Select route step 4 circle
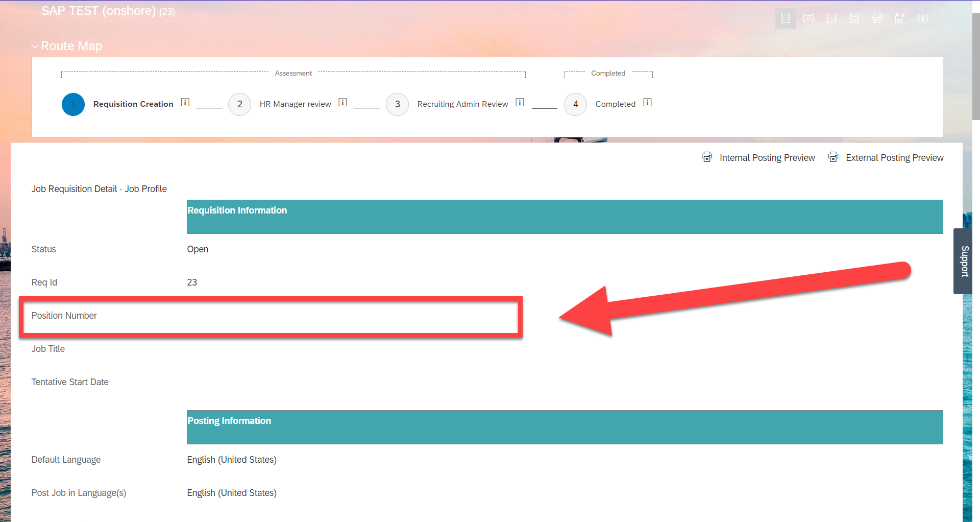980x522 pixels. (575, 104)
